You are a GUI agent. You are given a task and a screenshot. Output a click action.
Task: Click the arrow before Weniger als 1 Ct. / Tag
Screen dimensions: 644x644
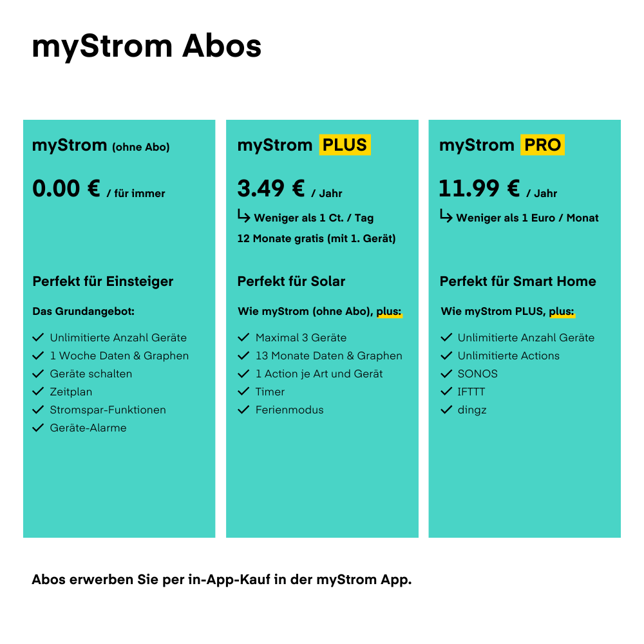coord(243,216)
